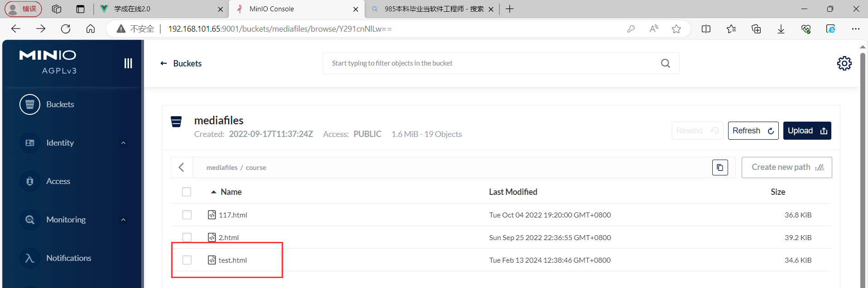This screenshot has width=868, height=288.
Task: Close the 学成在线2.0 tab
Action: click(x=220, y=9)
